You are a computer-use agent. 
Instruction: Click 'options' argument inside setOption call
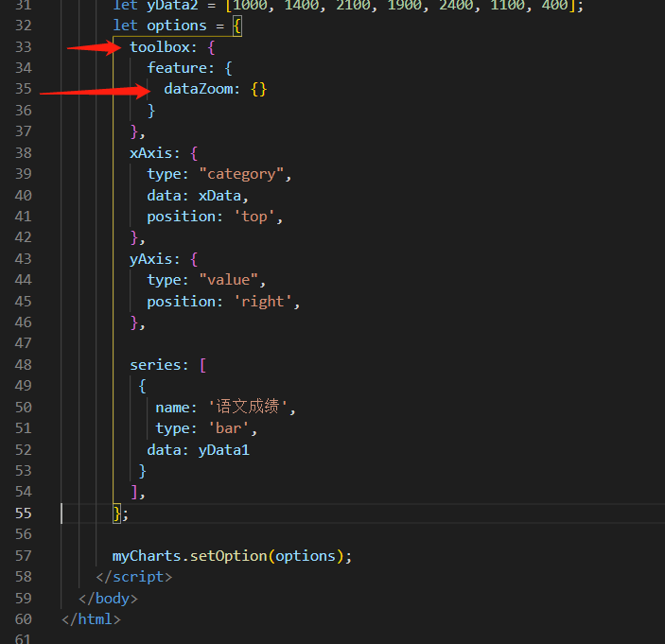(x=306, y=556)
